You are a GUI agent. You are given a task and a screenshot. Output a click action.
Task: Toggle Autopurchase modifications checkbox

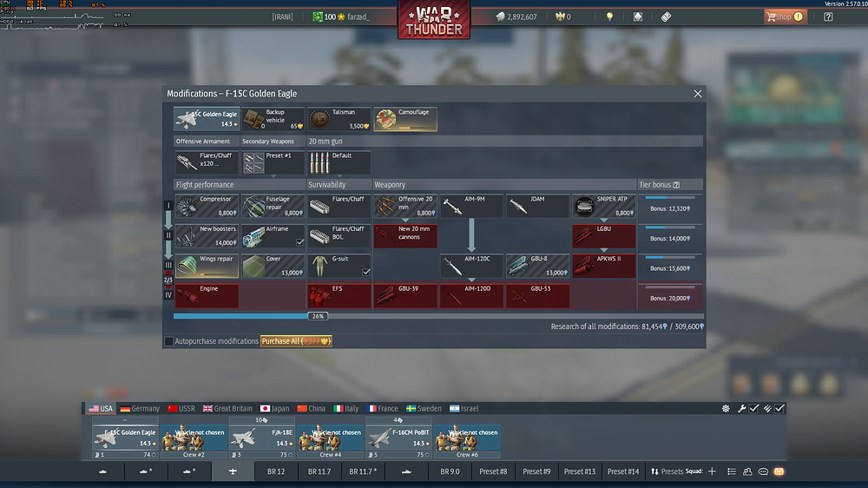[169, 341]
